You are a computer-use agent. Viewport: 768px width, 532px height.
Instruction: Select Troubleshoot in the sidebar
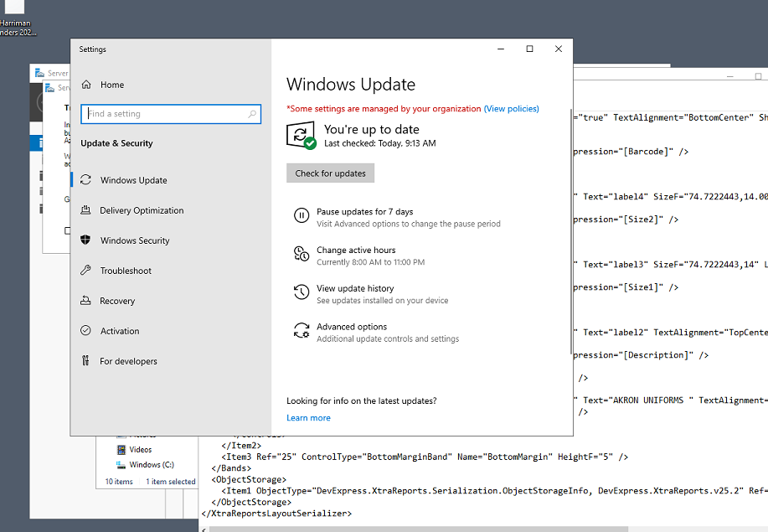point(126,271)
